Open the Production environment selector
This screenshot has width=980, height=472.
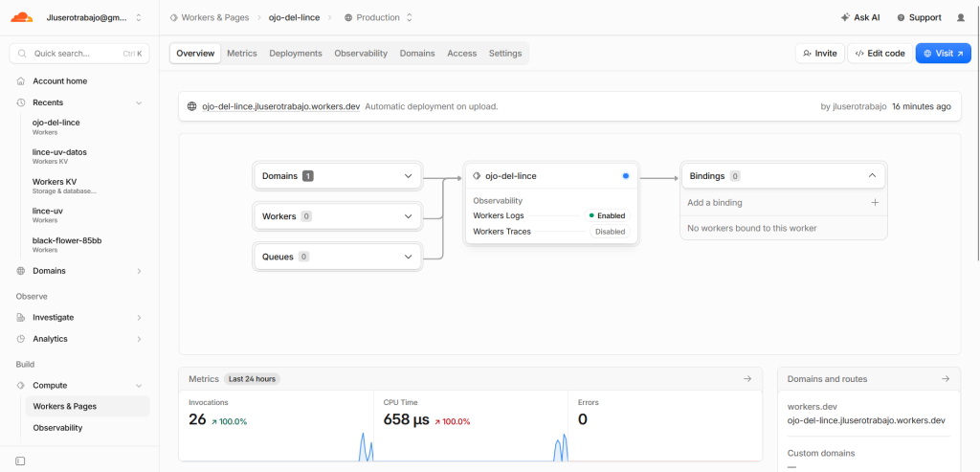(x=379, y=17)
